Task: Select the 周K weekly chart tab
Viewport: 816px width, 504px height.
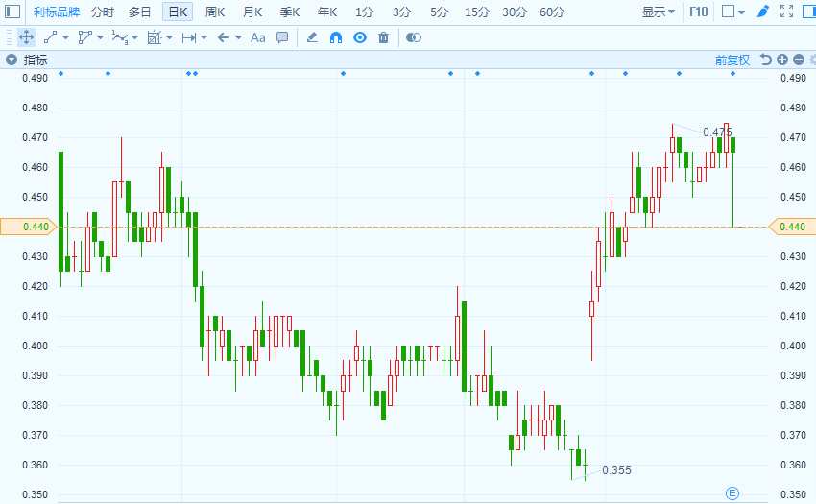Action: click(x=215, y=12)
